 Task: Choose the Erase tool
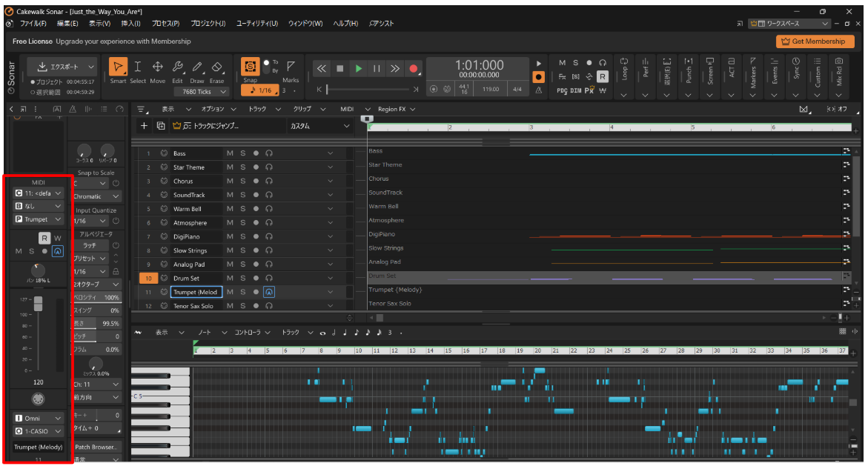pos(217,67)
